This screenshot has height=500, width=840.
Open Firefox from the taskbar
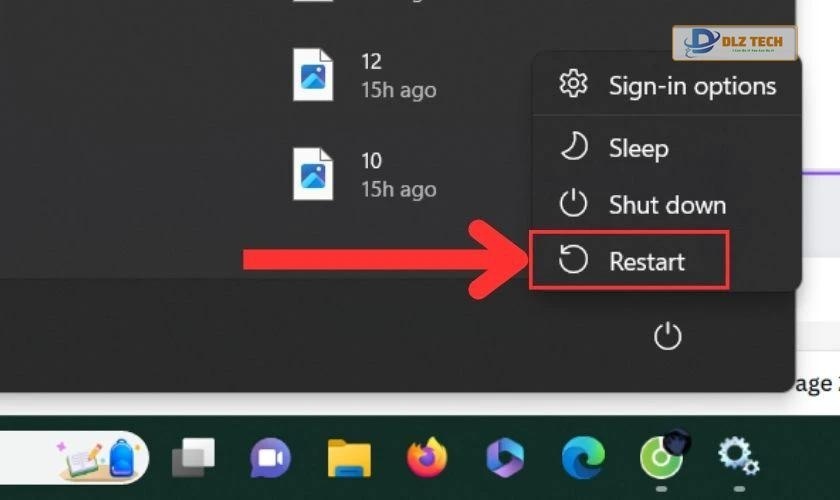427,459
